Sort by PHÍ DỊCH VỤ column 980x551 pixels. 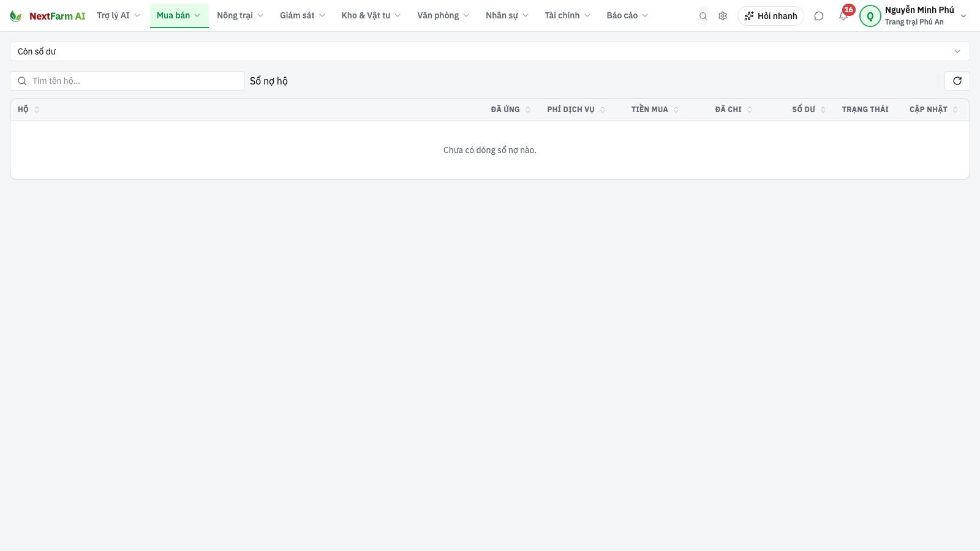point(576,110)
